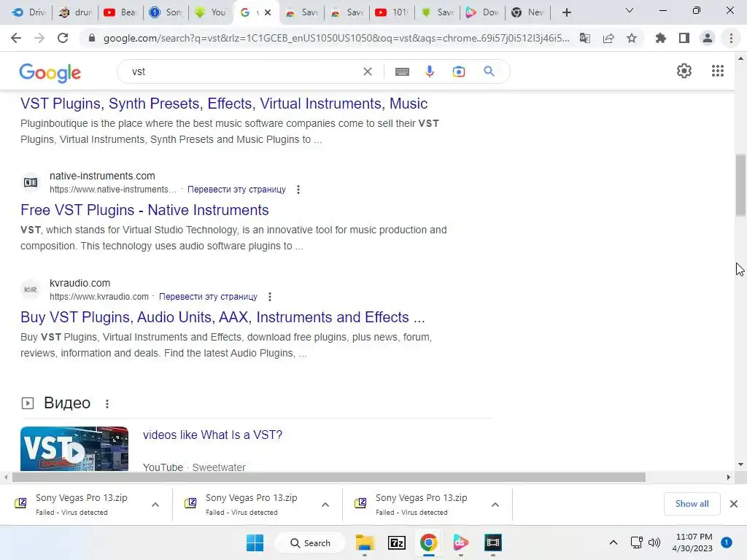Image resolution: width=747 pixels, height=560 pixels.
Task: Click the vertical page scrollbar thumb
Action: pyautogui.click(x=740, y=185)
